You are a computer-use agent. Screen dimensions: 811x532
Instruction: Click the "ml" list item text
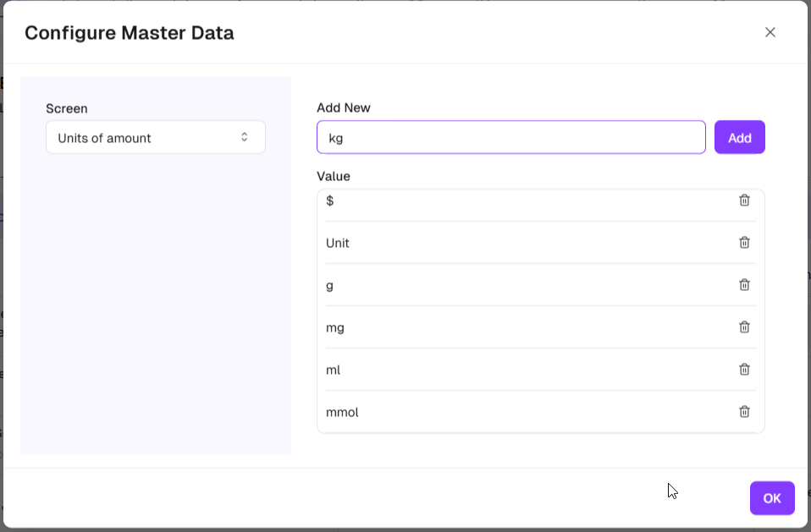click(x=334, y=370)
